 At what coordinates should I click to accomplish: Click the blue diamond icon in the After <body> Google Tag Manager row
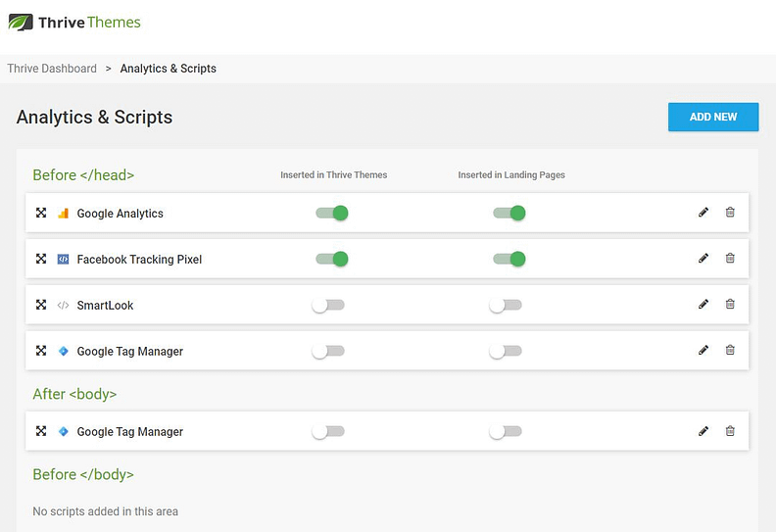[x=64, y=431]
